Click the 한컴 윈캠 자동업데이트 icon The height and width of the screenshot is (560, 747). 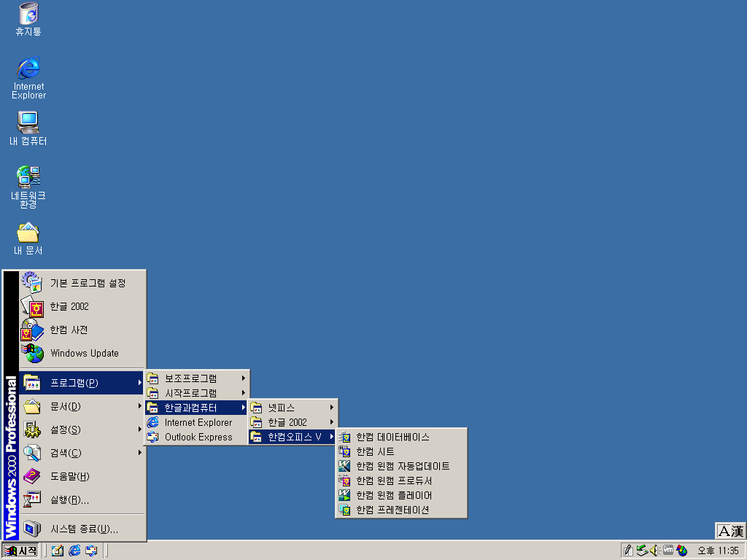pyautogui.click(x=345, y=466)
